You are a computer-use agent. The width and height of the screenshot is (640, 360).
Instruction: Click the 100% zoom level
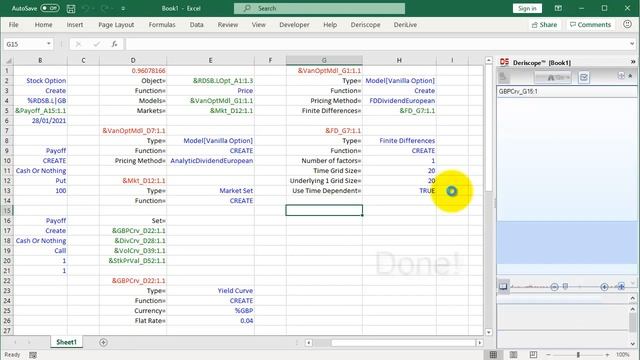(x=622, y=355)
